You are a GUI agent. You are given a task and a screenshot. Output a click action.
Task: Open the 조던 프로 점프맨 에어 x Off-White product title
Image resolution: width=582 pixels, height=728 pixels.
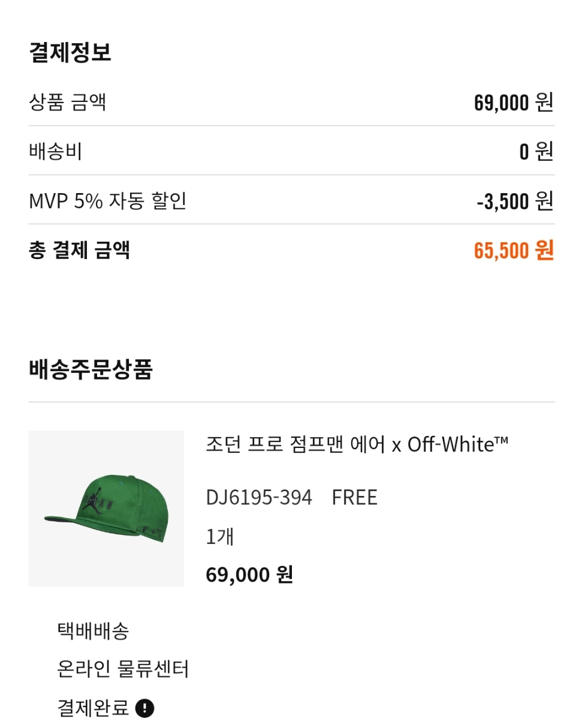pos(357,445)
